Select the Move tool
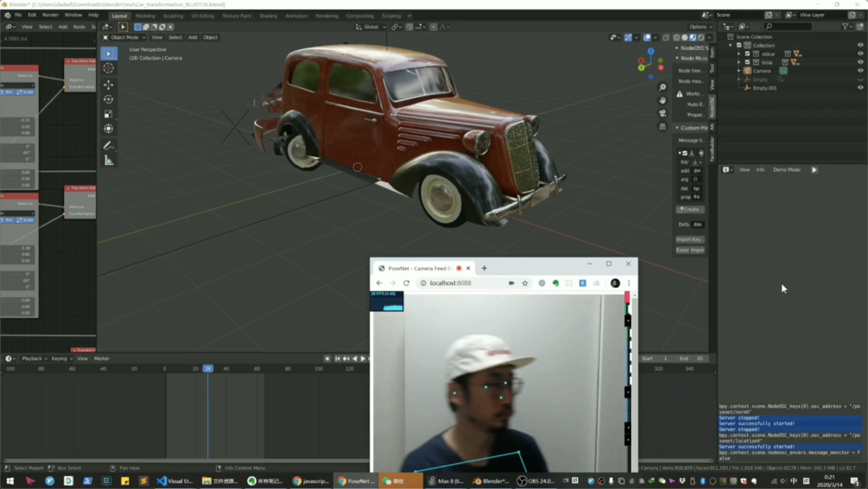868x489 pixels. 109,85
